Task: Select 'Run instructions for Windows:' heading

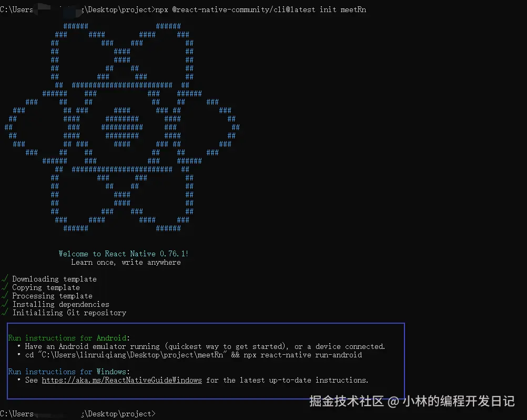Action: tap(69, 372)
